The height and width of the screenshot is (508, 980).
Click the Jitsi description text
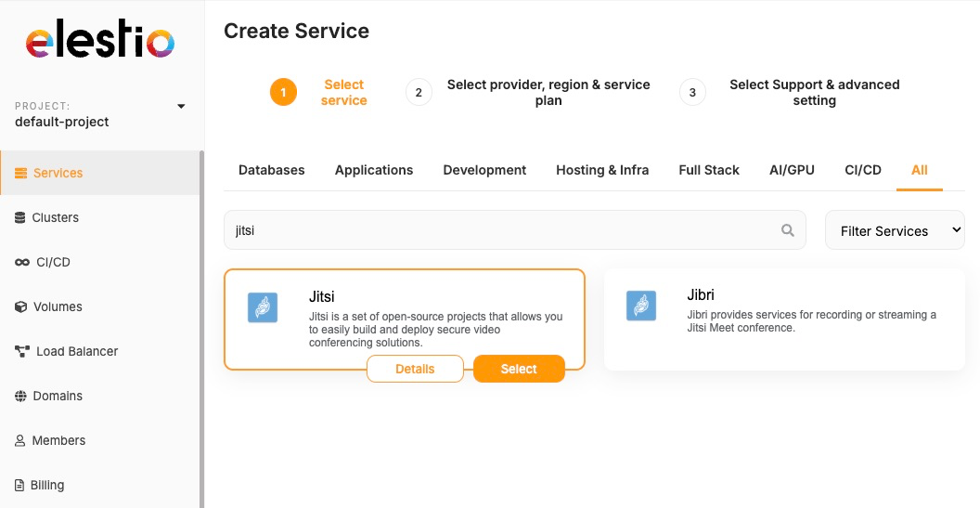pyautogui.click(x=435, y=330)
